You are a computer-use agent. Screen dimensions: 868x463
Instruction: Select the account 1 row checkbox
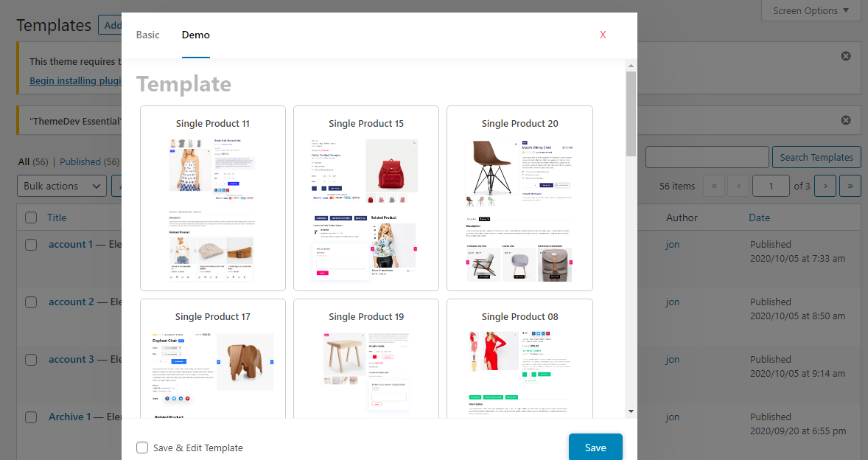point(31,244)
